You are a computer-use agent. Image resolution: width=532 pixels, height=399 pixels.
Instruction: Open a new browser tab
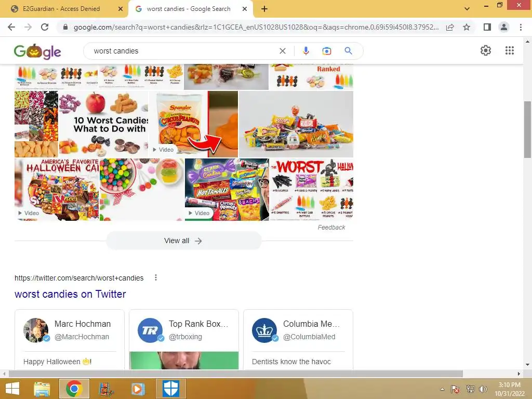coord(264,9)
